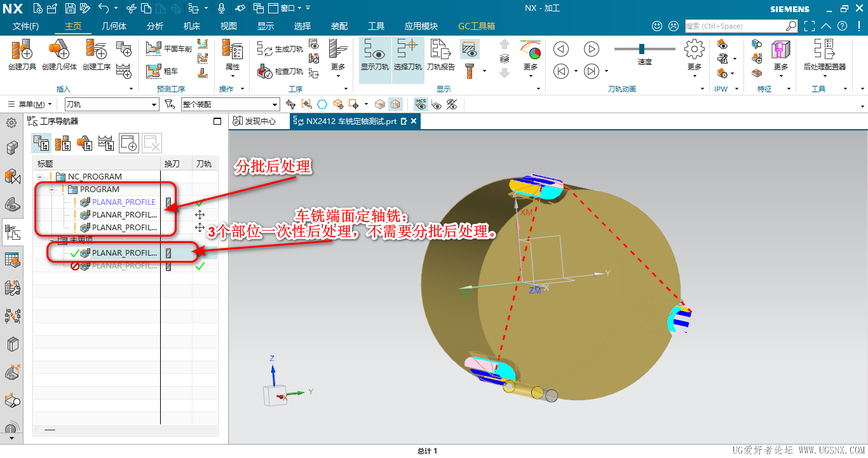The width and height of the screenshot is (868, 458).
Task: Click the 创建工序 create operation icon
Action: point(97,54)
